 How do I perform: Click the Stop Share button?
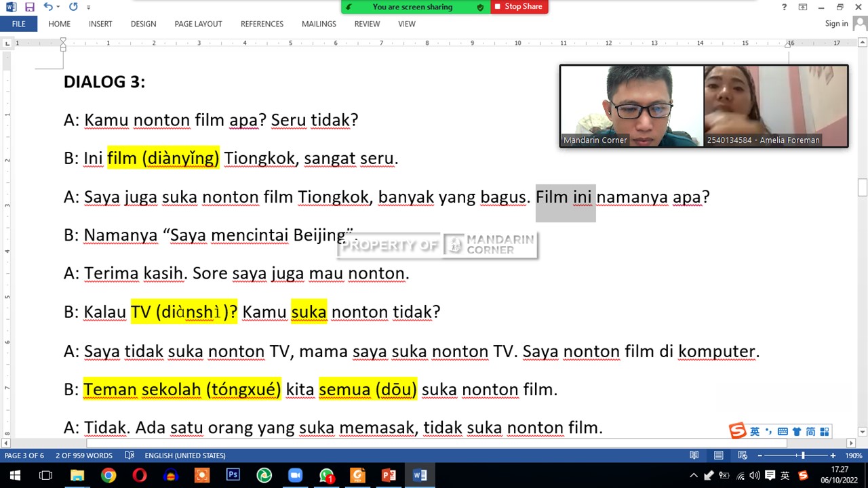(x=519, y=7)
